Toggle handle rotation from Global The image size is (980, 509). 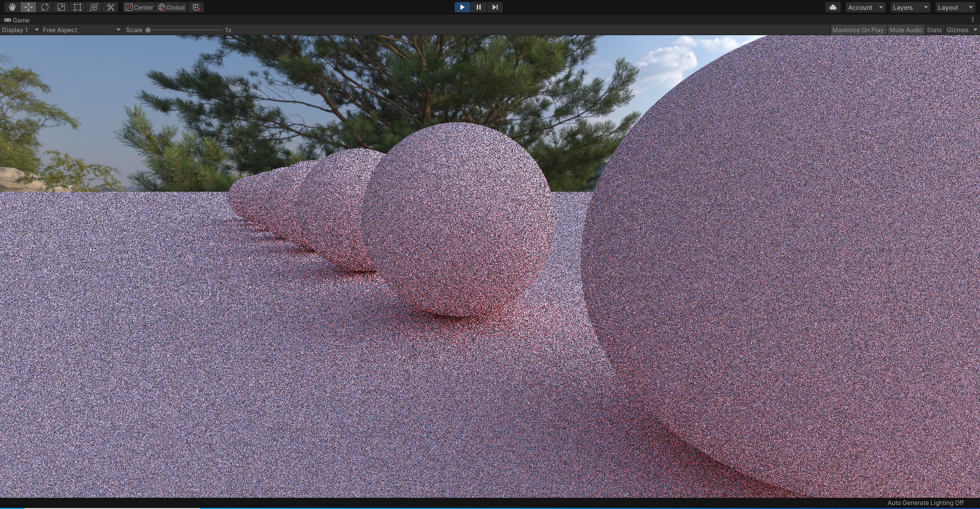point(171,7)
